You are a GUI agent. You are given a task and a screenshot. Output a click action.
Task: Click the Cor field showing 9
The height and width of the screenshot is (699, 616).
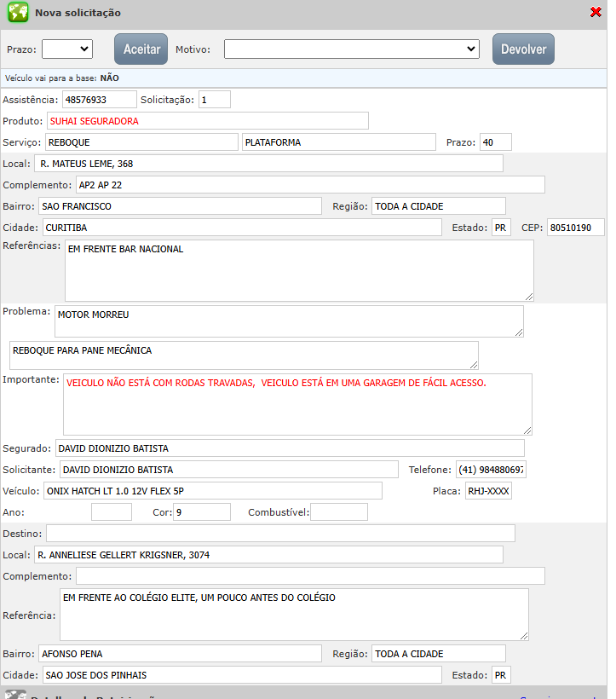(x=202, y=512)
